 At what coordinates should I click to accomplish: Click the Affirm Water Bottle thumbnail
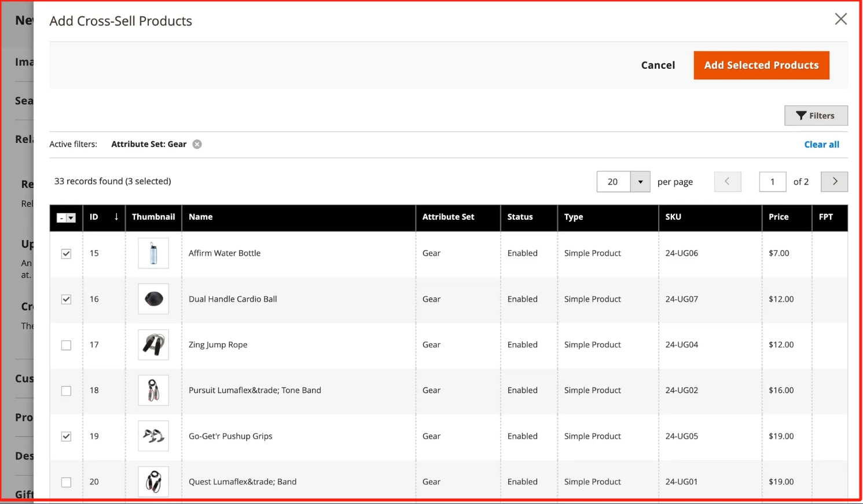[x=153, y=253]
